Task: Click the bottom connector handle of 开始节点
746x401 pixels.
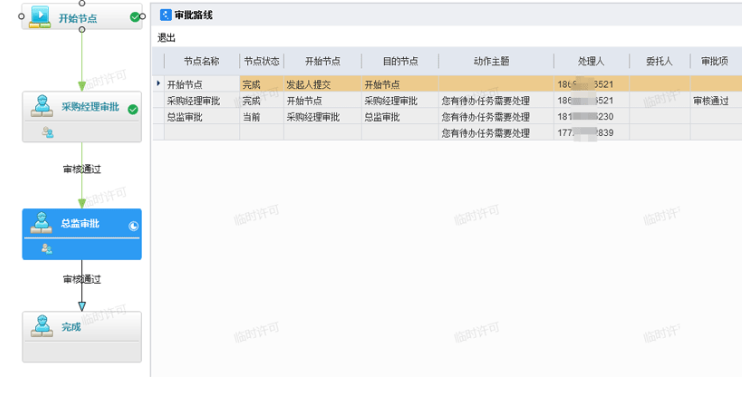Action: click(82, 30)
